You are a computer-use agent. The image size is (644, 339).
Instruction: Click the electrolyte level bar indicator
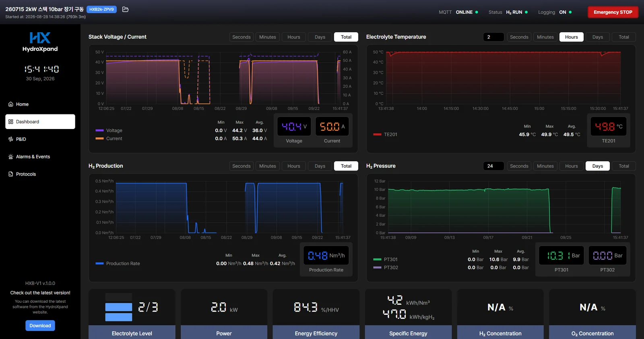click(x=119, y=307)
